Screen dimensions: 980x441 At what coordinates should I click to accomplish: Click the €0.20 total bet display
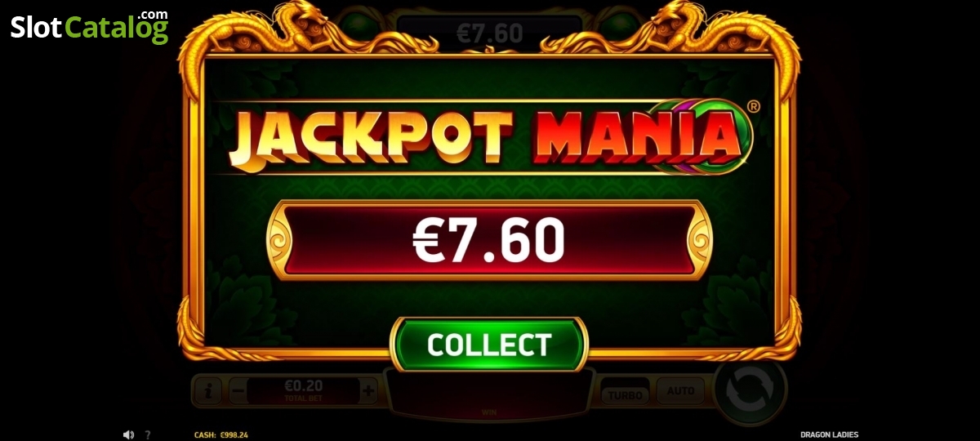(303, 391)
